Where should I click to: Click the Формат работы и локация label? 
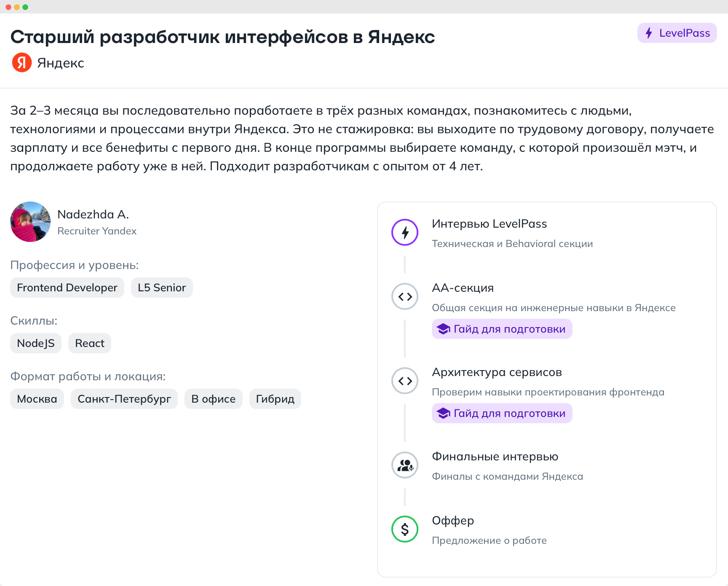(x=88, y=376)
